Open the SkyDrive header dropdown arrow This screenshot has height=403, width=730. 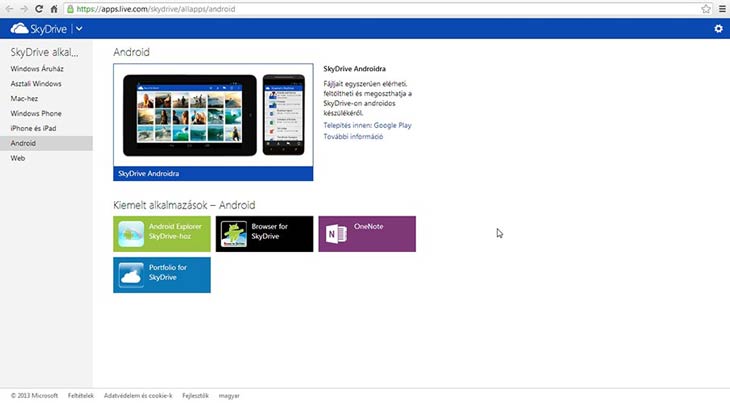[x=79, y=29]
